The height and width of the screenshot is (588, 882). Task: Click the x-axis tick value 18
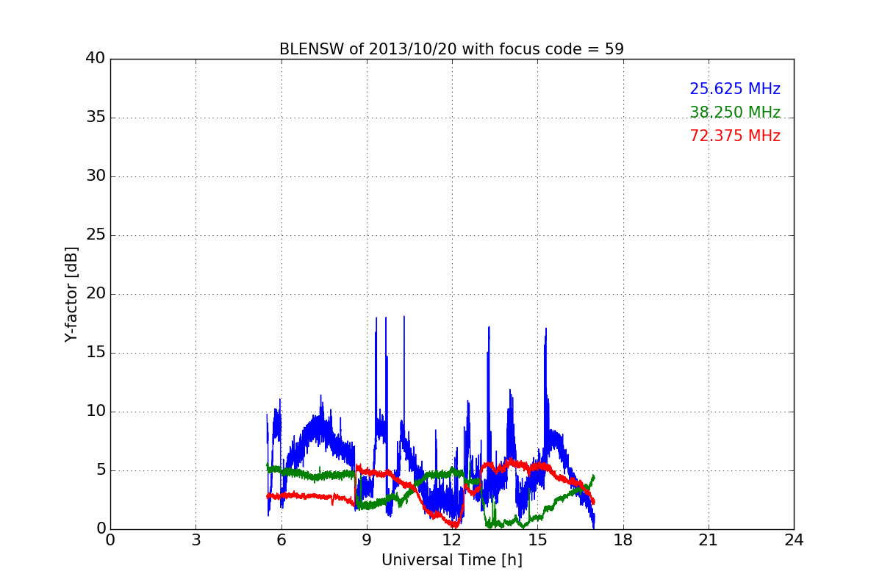[x=623, y=540]
